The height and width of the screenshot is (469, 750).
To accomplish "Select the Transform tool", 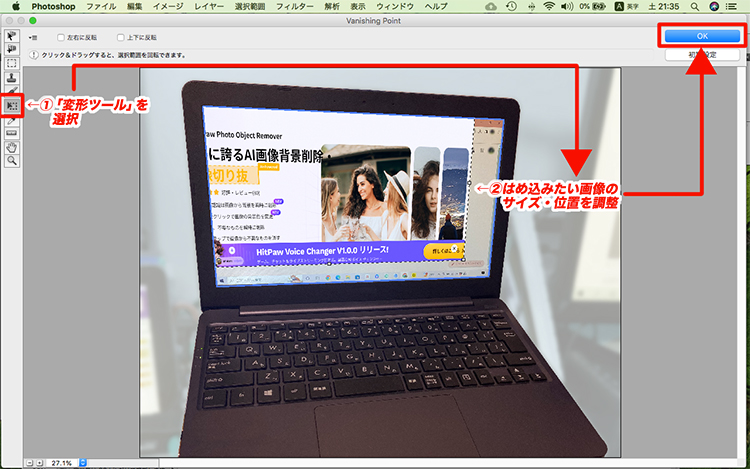I will pyautogui.click(x=11, y=106).
